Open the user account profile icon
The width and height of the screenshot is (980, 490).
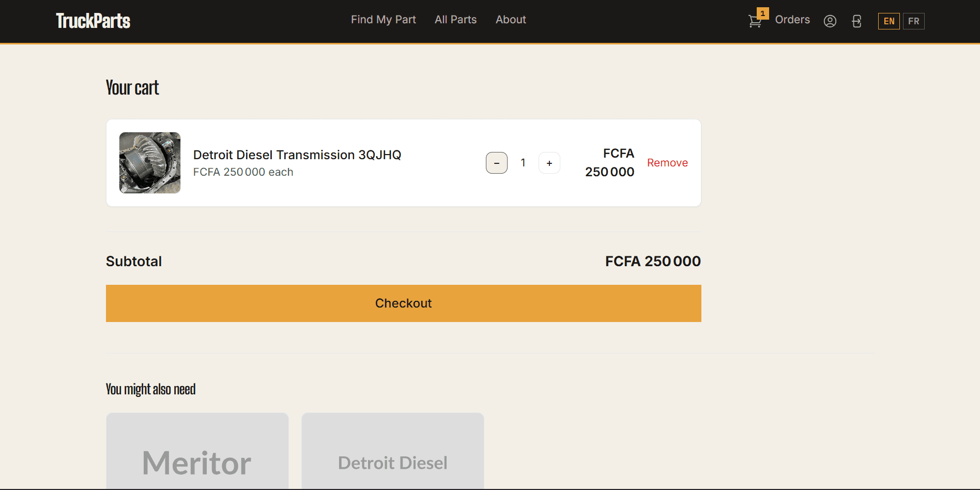[x=830, y=21]
